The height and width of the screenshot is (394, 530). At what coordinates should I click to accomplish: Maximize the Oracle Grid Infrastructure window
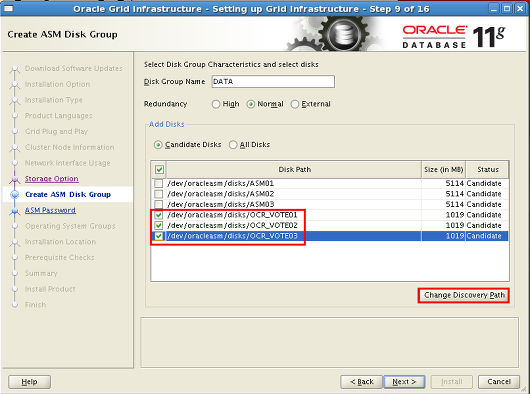pyautogui.click(x=507, y=8)
